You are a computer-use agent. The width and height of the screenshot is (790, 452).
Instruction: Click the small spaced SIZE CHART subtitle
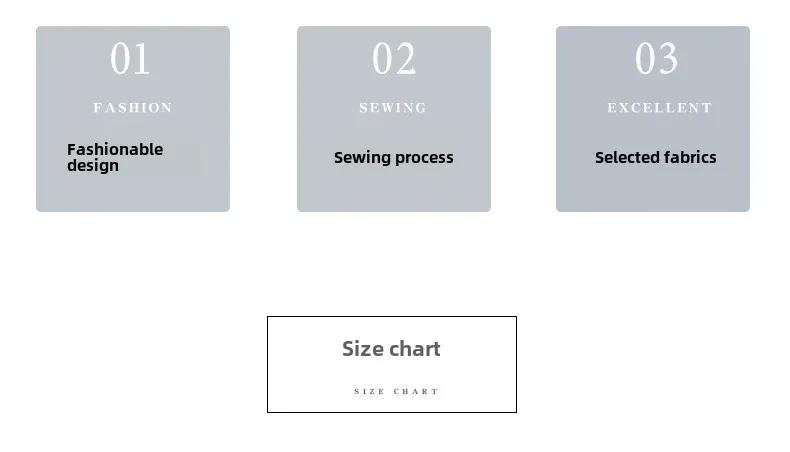tap(396, 392)
